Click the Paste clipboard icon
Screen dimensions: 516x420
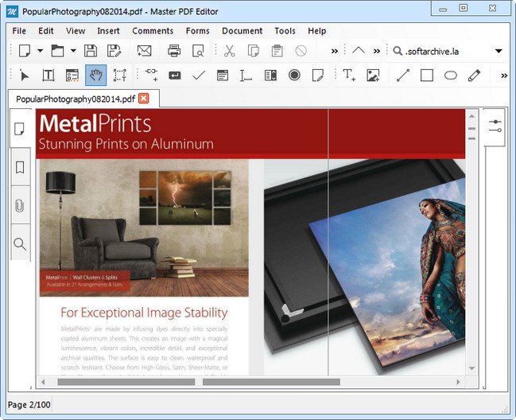[277, 51]
